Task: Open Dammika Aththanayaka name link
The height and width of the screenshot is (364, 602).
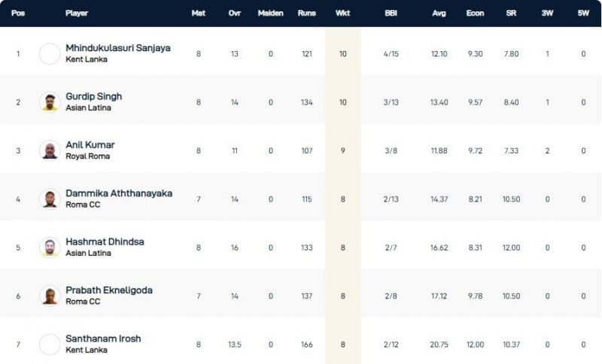Action: tap(119, 193)
